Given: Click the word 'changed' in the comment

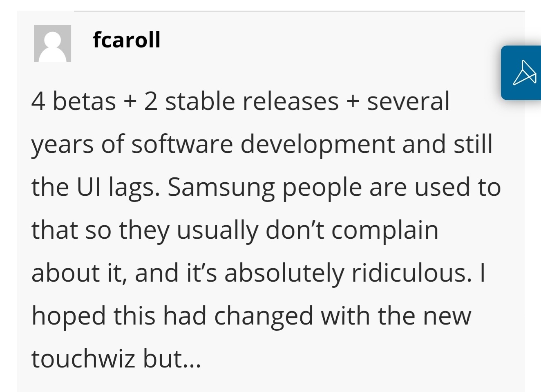Looking at the screenshot, I should point(264,316).
